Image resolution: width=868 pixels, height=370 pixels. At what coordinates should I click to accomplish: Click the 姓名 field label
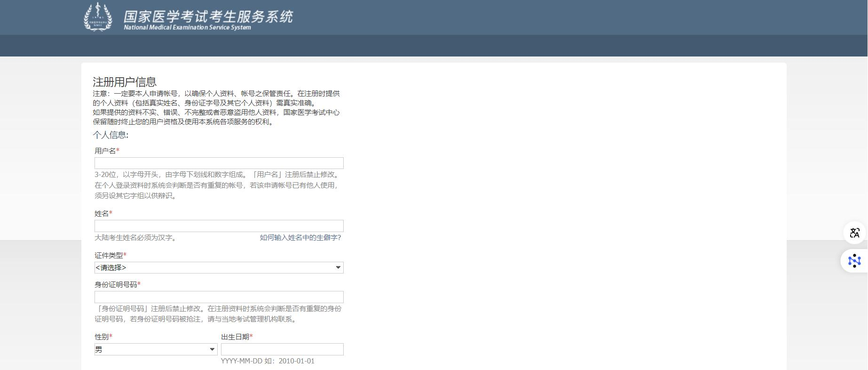(x=102, y=213)
